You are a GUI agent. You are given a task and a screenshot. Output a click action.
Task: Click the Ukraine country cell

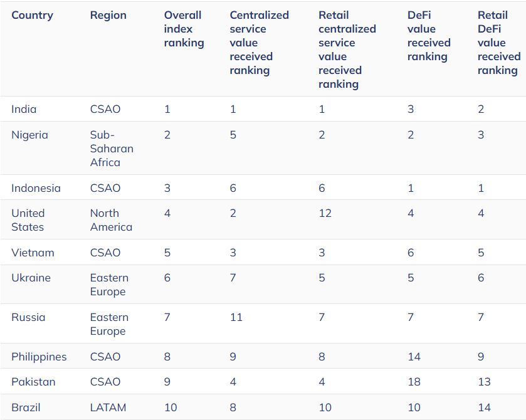[31, 278]
